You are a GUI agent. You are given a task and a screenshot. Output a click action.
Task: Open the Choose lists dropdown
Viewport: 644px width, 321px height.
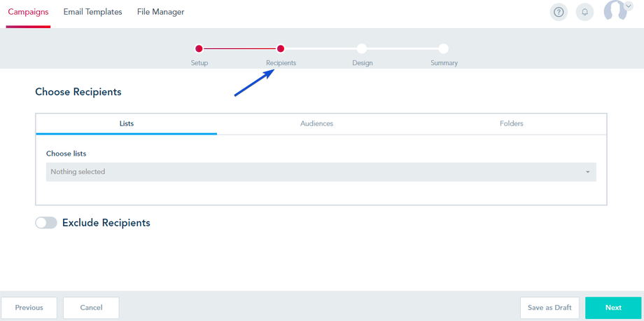[321, 172]
